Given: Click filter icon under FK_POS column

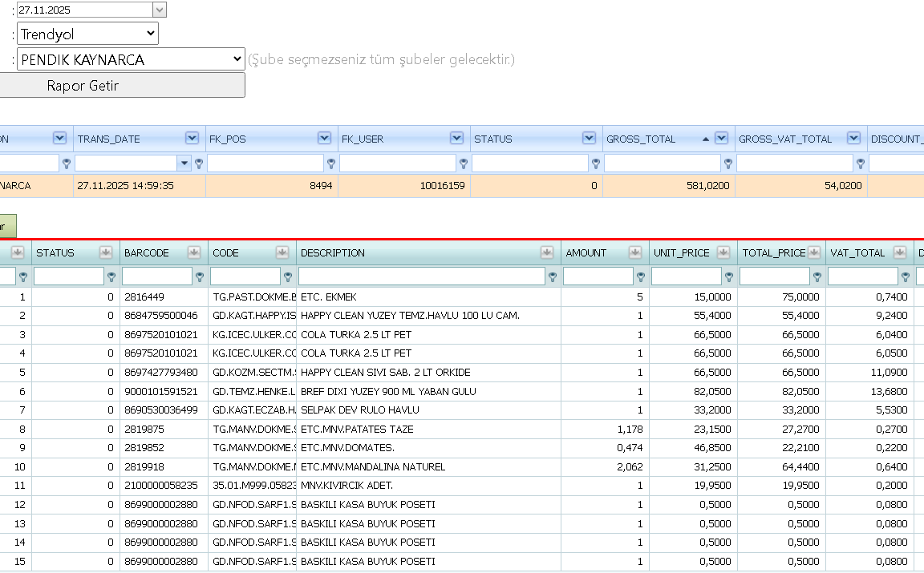Looking at the screenshot, I should pos(331,163).
